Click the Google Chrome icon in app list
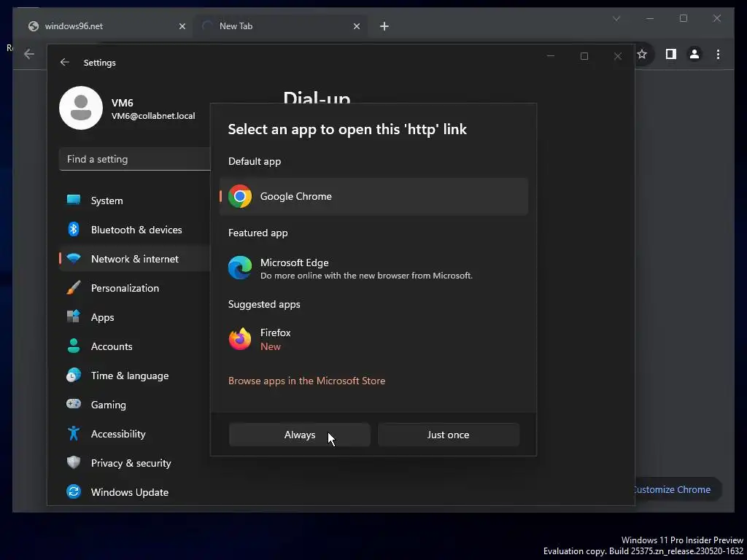This screenshot has width=747, height=560. point(240,196)
